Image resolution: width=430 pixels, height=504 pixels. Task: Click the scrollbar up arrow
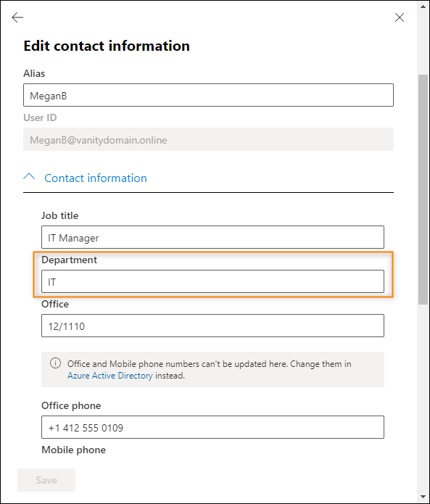pos(423,7)
